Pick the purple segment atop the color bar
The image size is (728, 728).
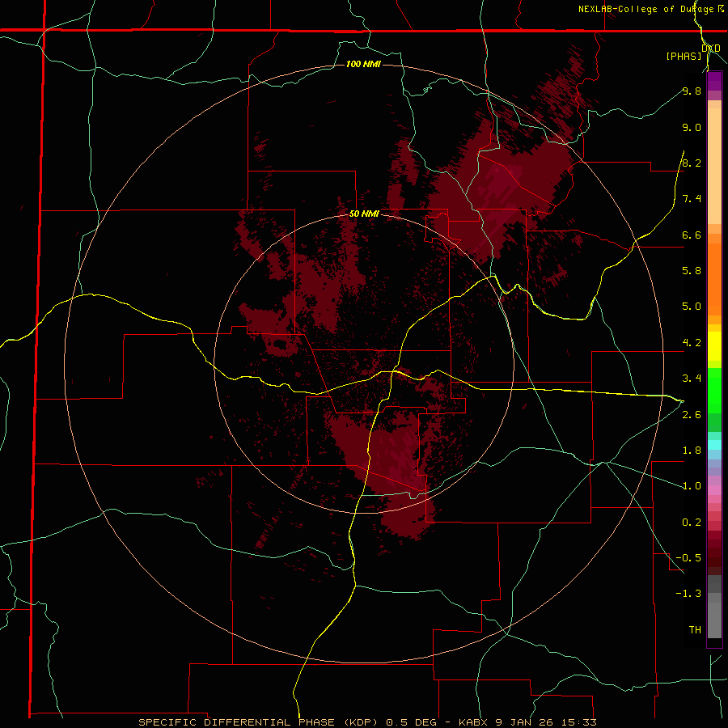tap(714, 81)
